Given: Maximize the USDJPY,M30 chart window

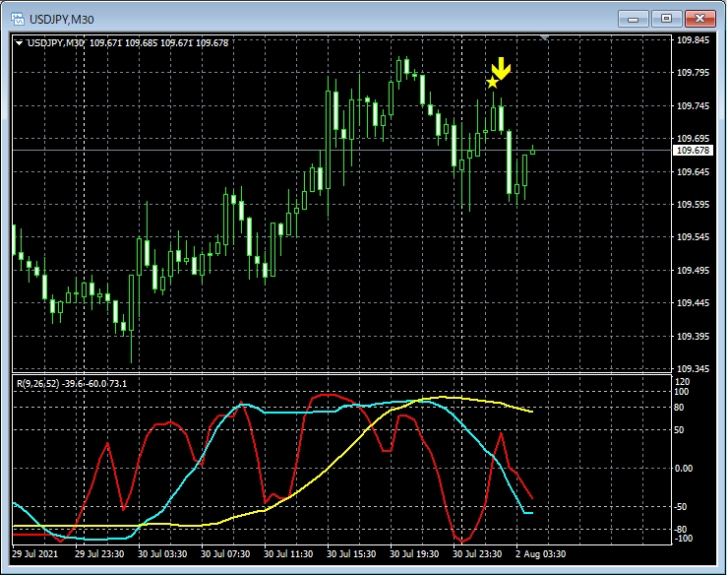Looking at the screenshot, I should coord(667,18).
